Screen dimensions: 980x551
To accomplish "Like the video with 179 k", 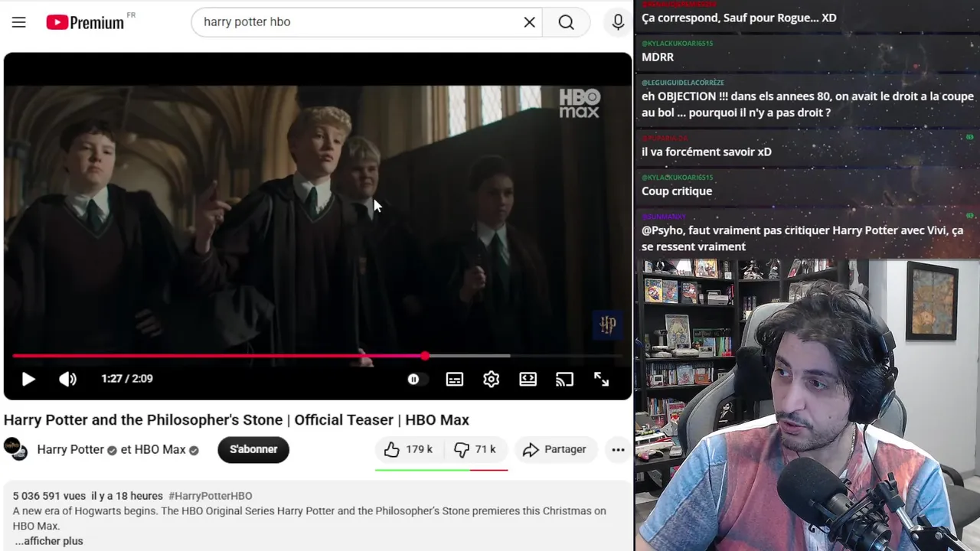I will coord(409,449).
